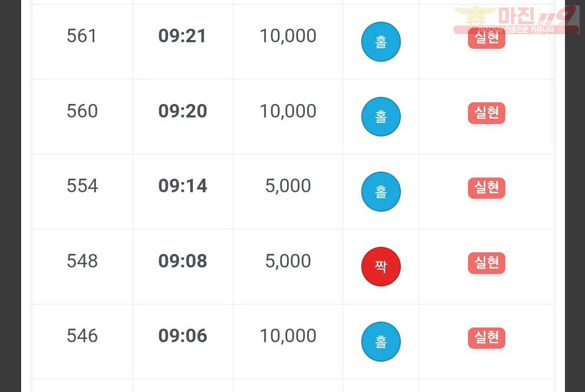Click the 실현 badge in row 560
The height and width of the screenshot is (392, 585).
click(486, 113)
